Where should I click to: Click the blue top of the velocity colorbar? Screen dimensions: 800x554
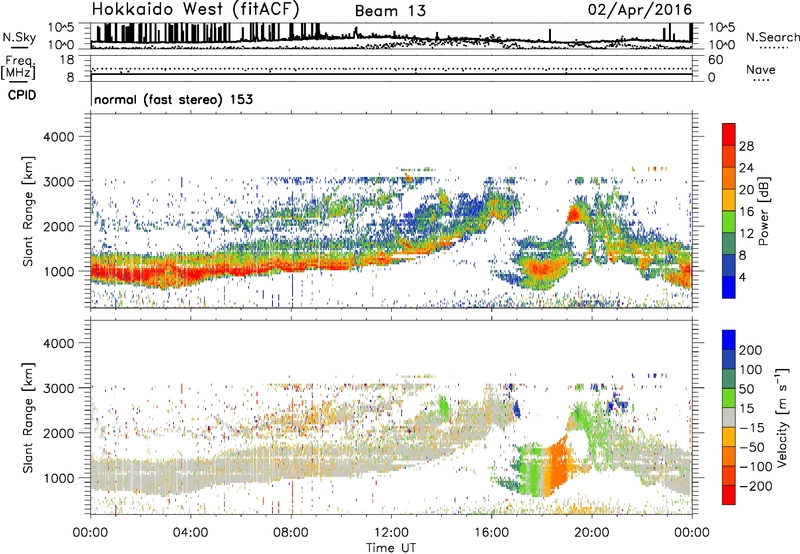pyautogui.click(x=729, y=340)
